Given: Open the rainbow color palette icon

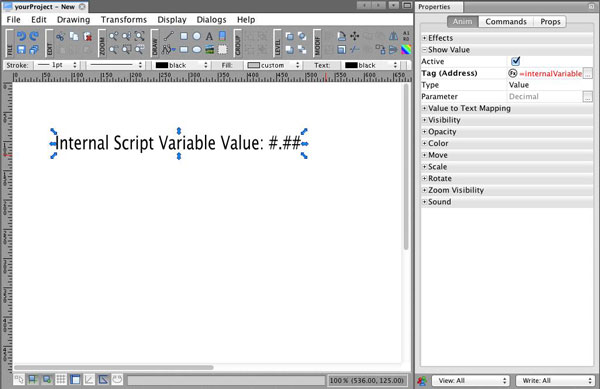Looking at the screenshot, I should tap(406, 49).
